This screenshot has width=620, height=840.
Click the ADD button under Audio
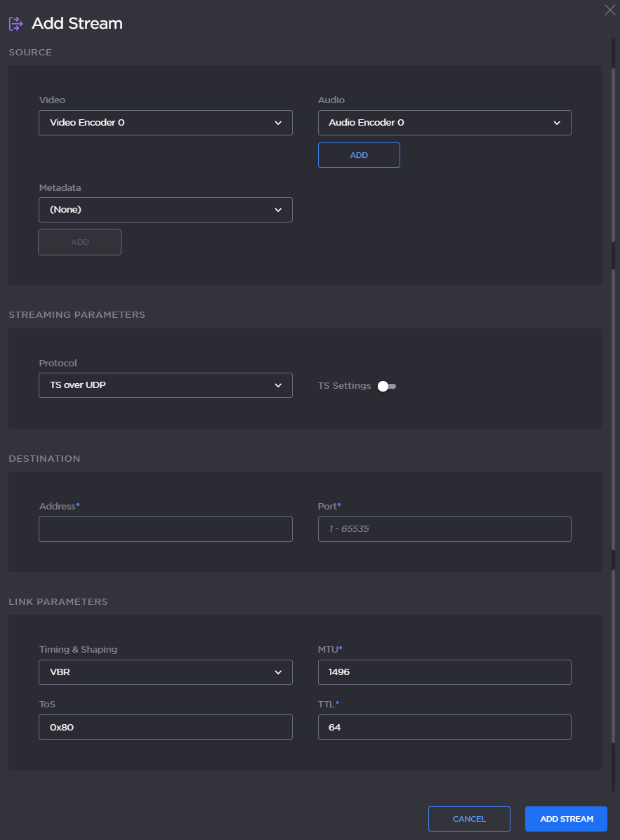[359, 154]
